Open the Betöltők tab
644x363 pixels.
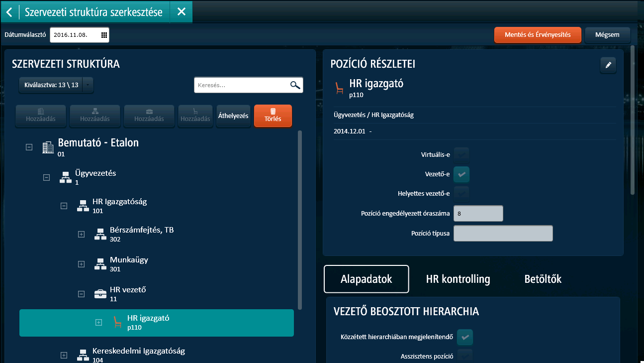pyautogui.click(x=543, y=279)
